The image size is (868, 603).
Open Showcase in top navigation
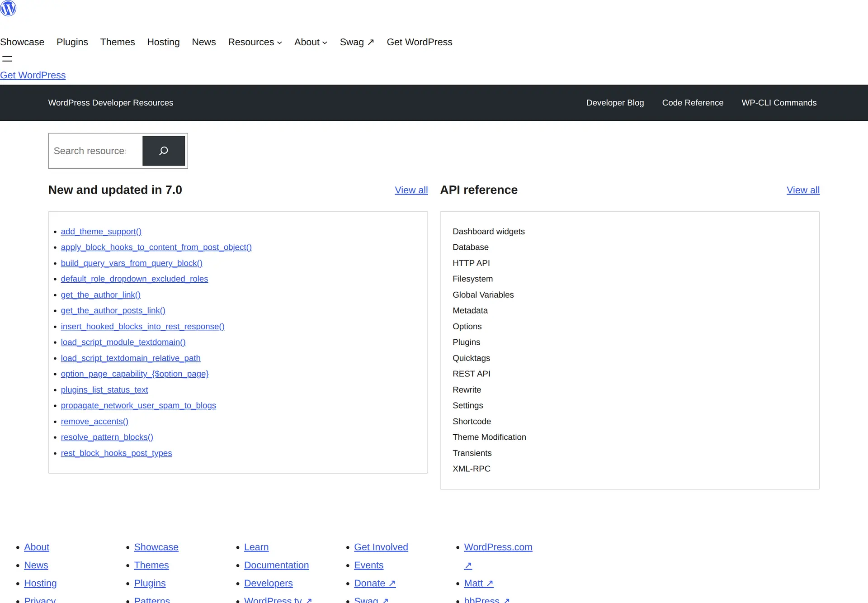click(22, 42)
